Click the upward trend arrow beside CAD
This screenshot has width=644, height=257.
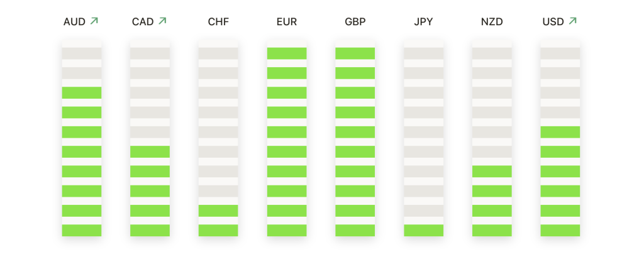[x=162, y=21]
